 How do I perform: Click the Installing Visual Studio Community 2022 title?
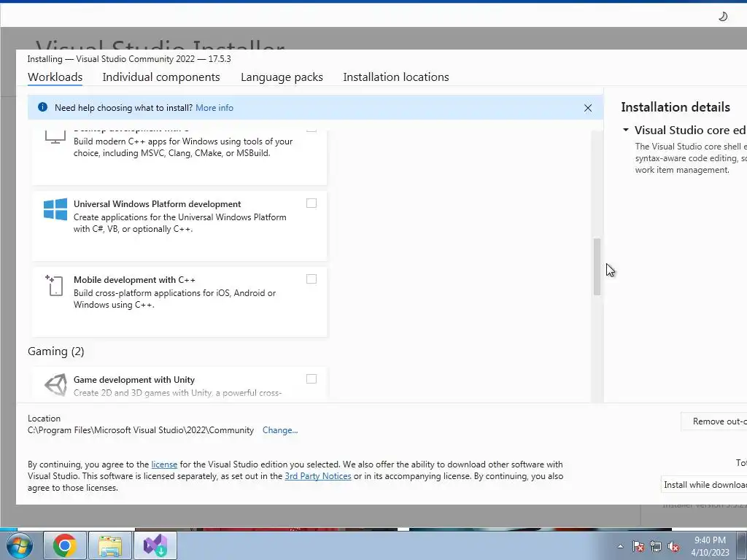pyautogui.click(x=129, y=59)
